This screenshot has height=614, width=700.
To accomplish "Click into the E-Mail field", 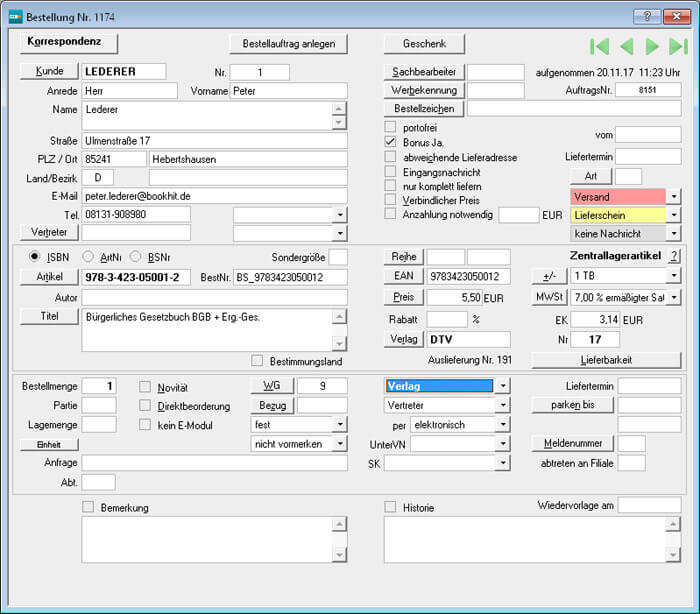I will click(x=214, y=196).
